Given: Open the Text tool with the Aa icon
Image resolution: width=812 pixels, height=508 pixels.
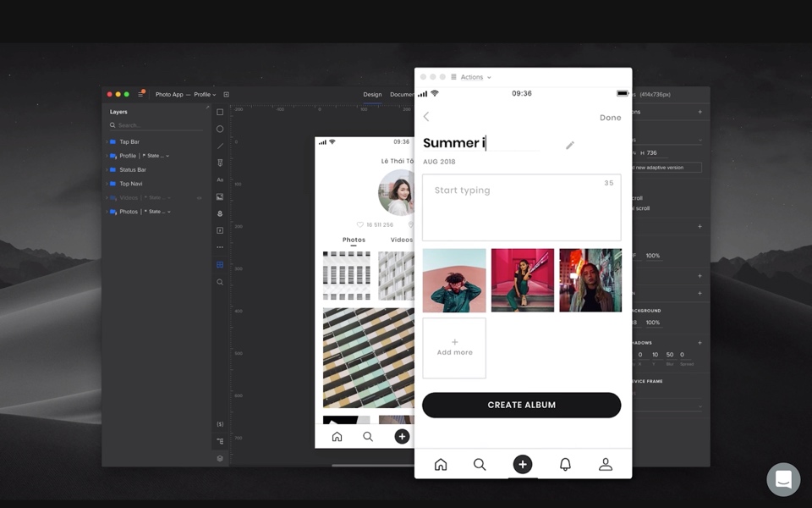Looking at the screenshot, I should 220,179.
